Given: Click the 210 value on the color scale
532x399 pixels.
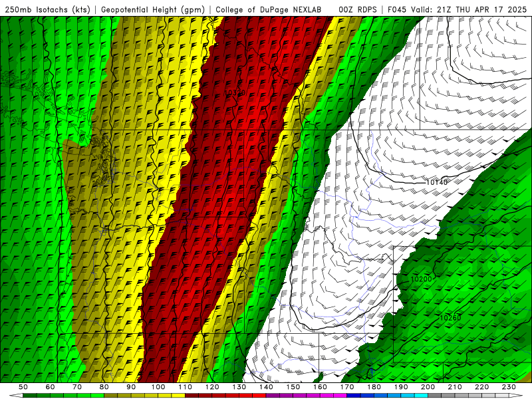Looking at the screenshot, I should (455, 387).
